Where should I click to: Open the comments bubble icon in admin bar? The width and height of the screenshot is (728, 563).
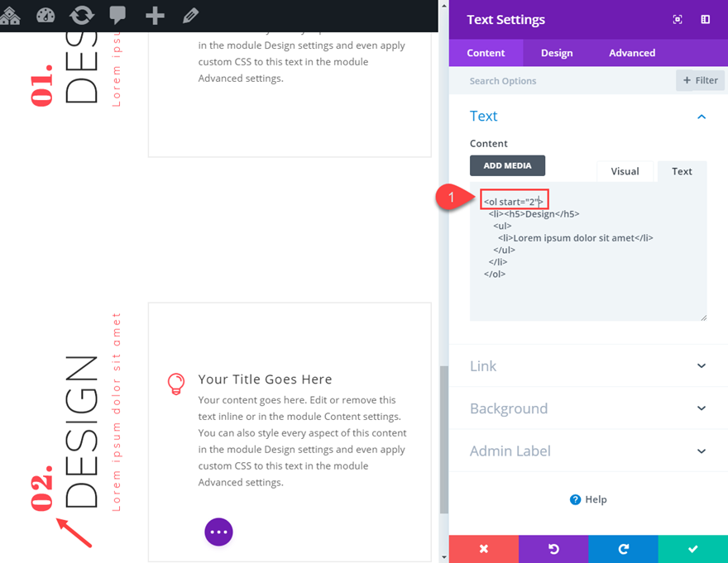[117, 15]
